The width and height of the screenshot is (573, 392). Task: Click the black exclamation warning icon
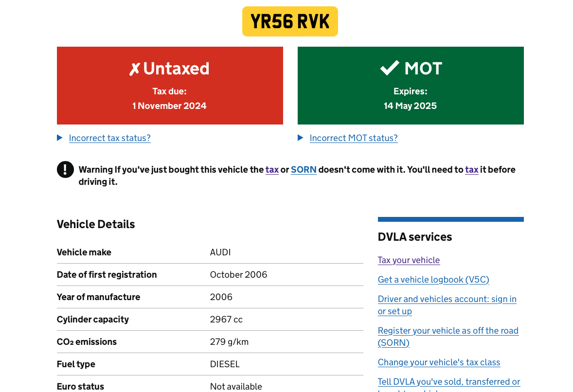[x=65, y=170]
